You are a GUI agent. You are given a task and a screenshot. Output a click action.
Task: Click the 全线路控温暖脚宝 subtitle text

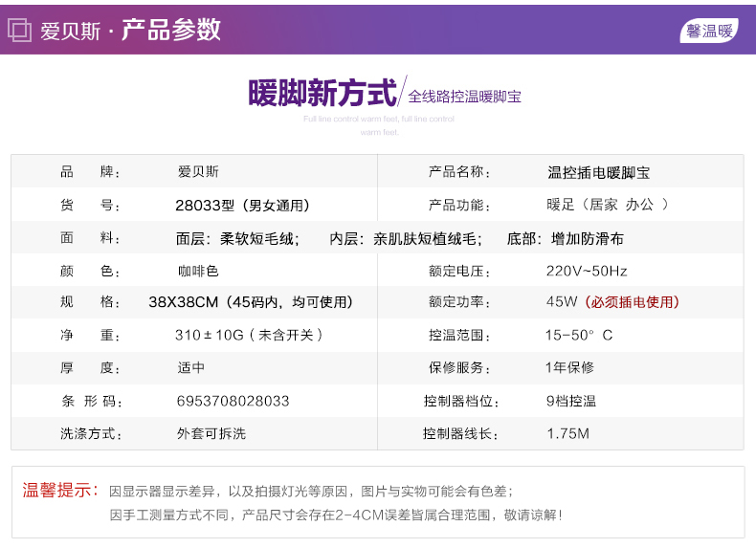464,96
